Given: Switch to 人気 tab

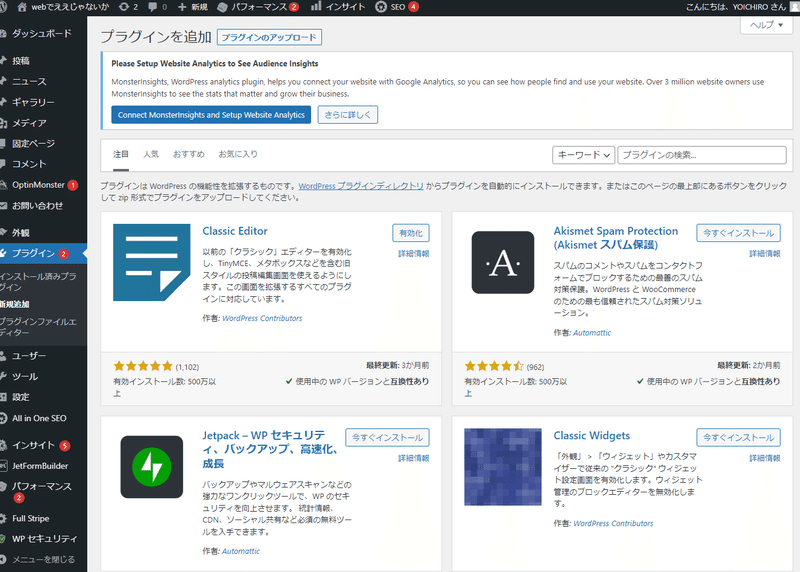Looking at the screenshot, I should click(151, 154).
